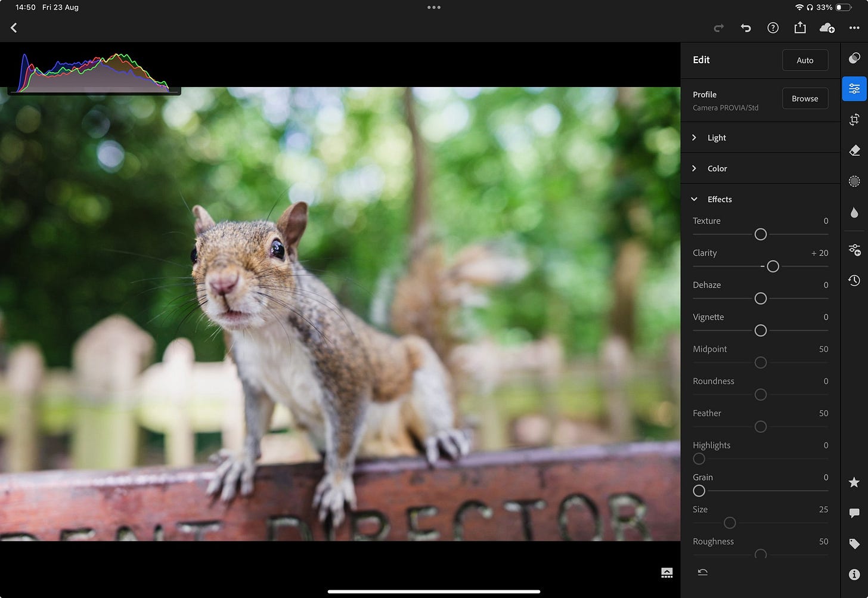Open the Masking tool

854,181
